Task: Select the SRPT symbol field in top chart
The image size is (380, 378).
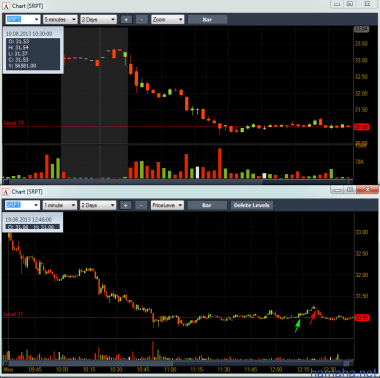Action: click(23, 20)
